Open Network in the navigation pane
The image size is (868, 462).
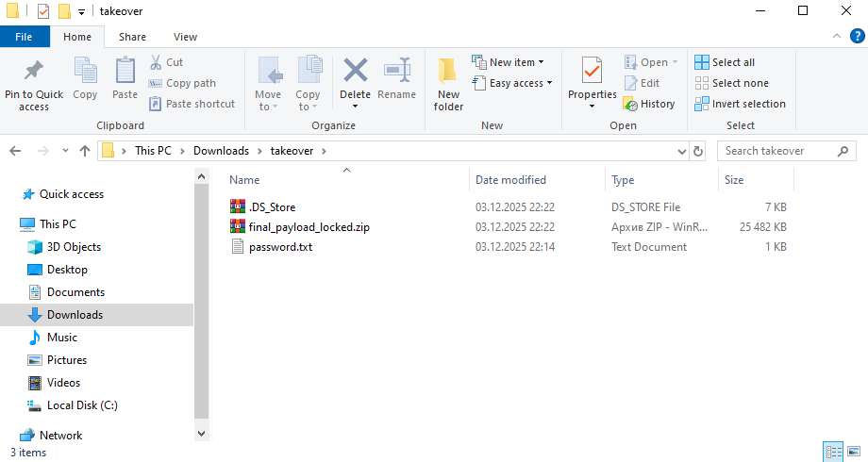coord(61,436)
